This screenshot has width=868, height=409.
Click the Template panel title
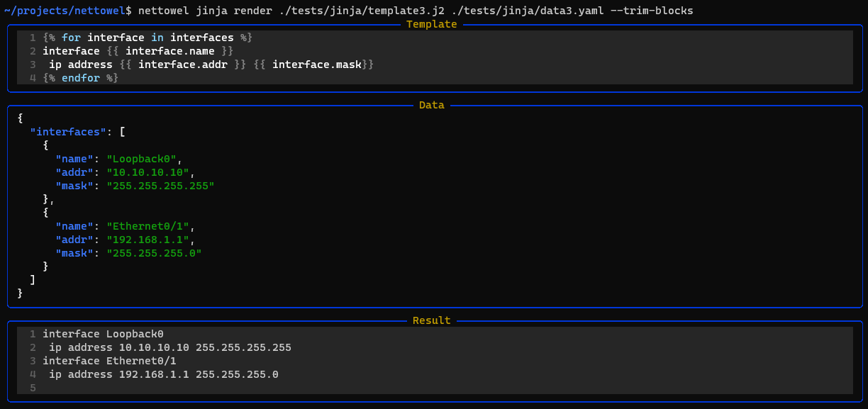pos(431,24)
